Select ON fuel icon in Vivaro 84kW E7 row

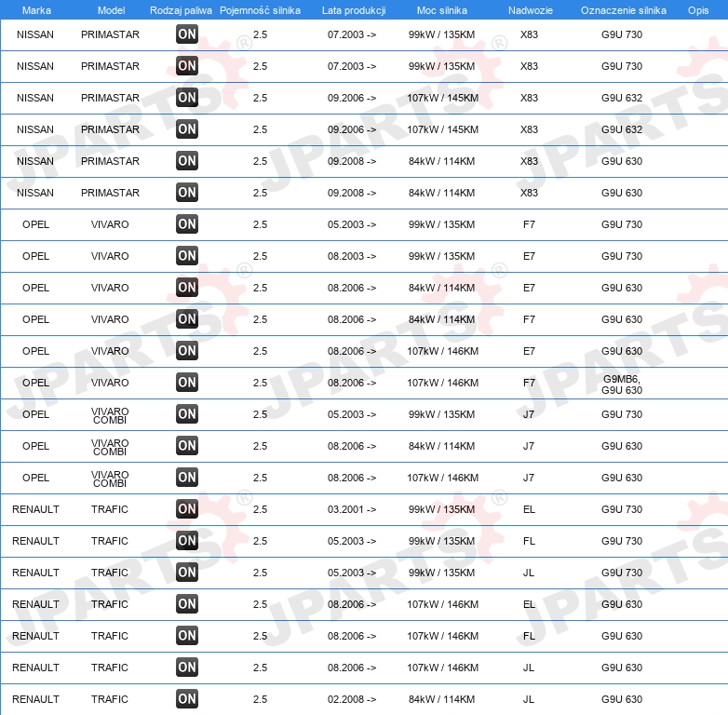coord(186,288)
